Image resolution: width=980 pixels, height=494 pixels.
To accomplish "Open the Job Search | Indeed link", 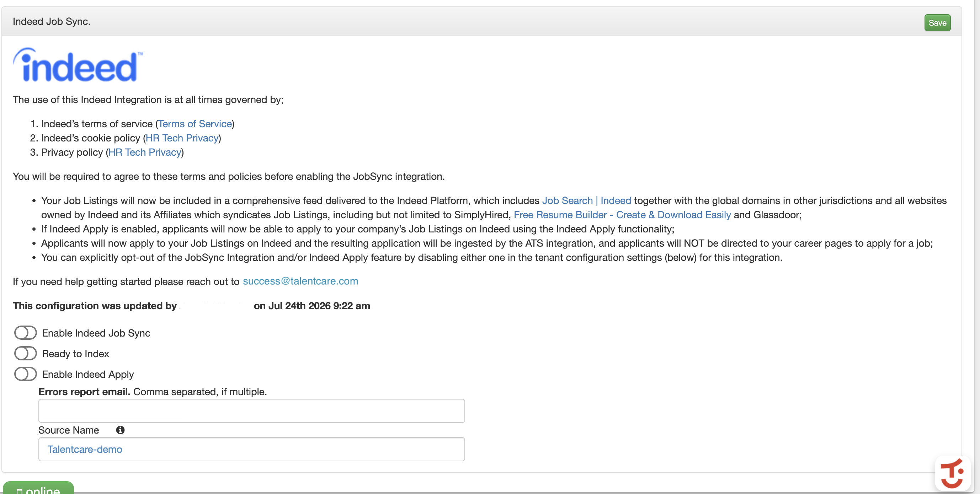I will coord(586,200).
